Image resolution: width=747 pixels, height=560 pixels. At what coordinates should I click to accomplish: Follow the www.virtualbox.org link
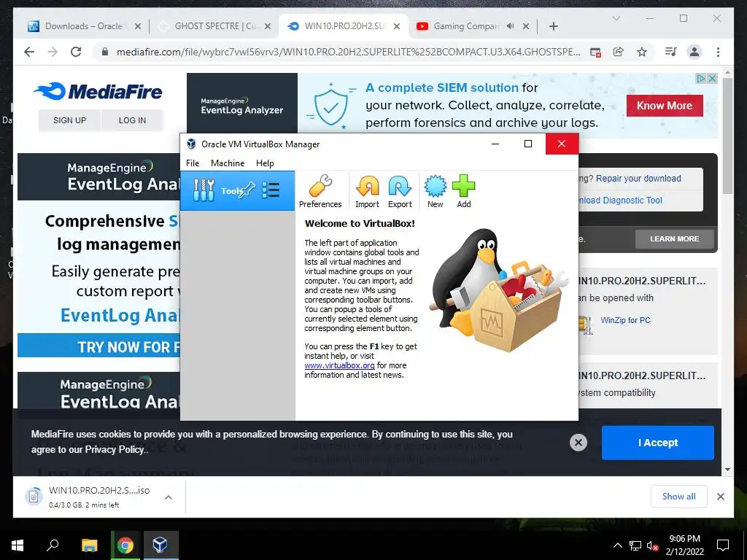click(x=339, y=365)
